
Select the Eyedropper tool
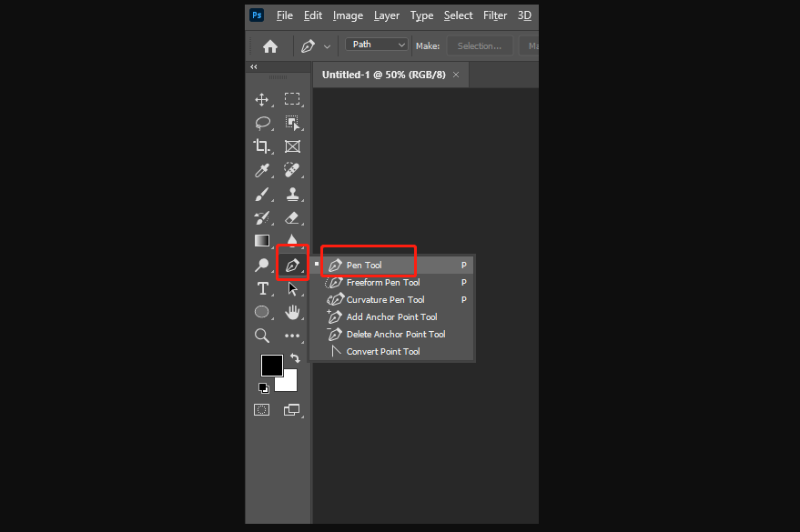point(262,170)
